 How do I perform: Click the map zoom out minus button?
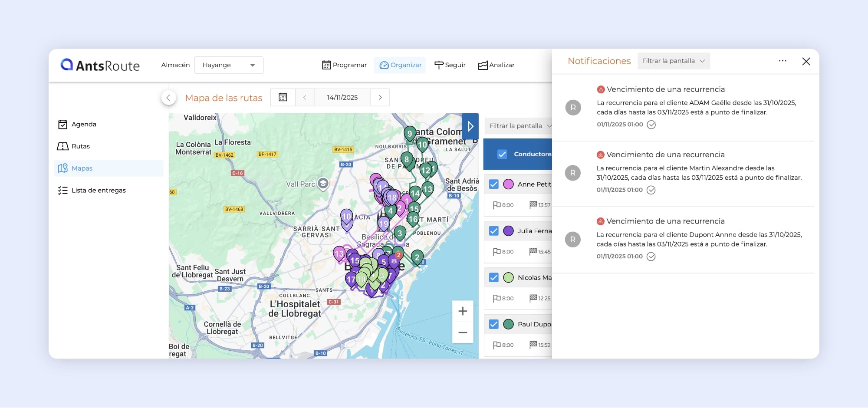[x=463, y=332]
